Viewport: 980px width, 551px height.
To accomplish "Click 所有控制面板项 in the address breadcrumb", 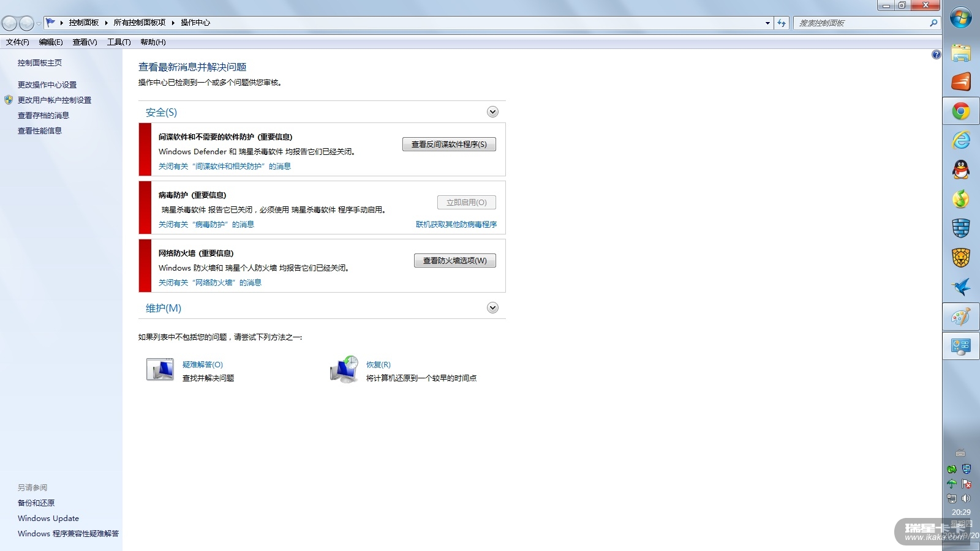I will (x=140, y=23).
